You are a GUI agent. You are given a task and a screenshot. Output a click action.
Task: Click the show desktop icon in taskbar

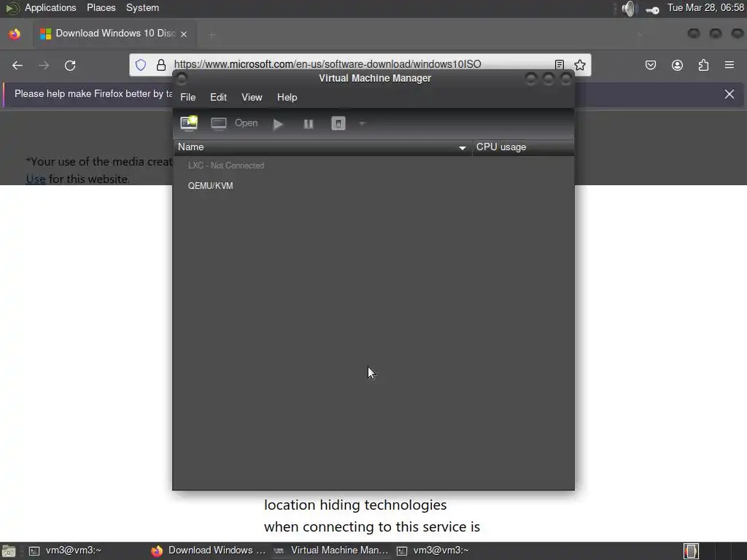(x=9, y=551)
